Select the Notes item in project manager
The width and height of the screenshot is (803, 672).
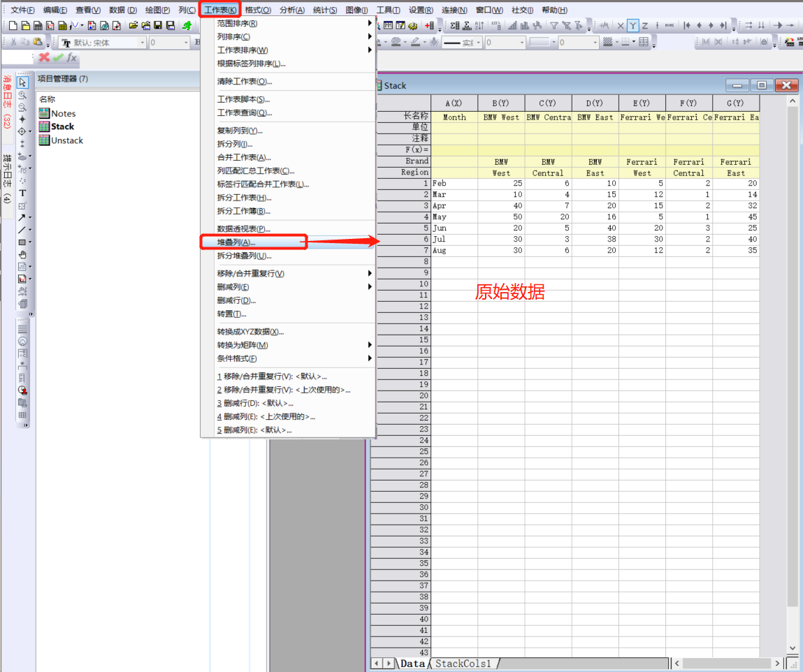click(x=57, y=114)
